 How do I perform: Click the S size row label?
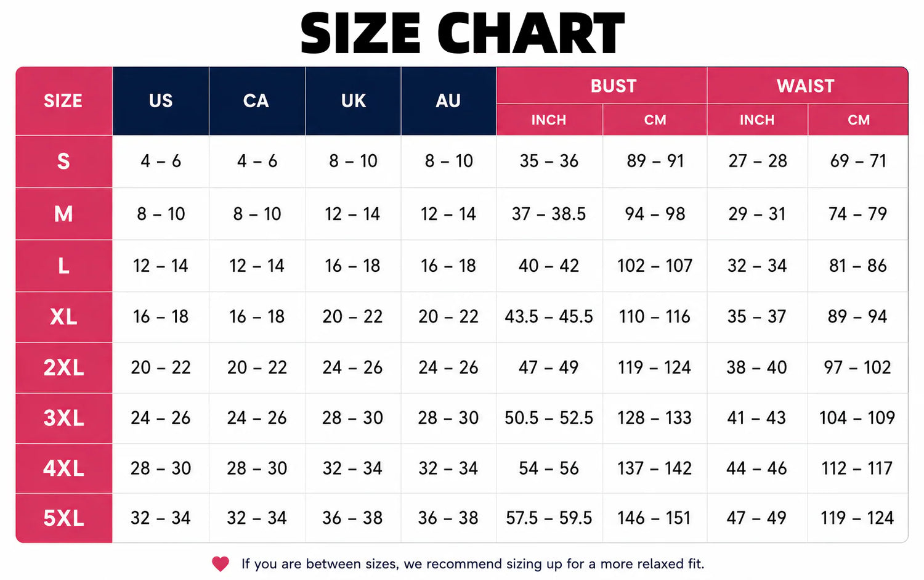pos(64,161)
